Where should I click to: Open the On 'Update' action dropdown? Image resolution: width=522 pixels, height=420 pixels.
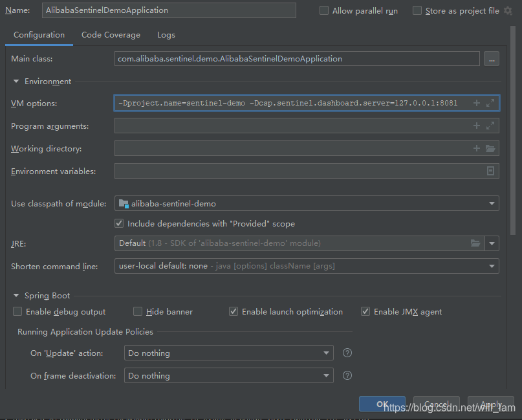pyautogui.click(x=229, y=353)
